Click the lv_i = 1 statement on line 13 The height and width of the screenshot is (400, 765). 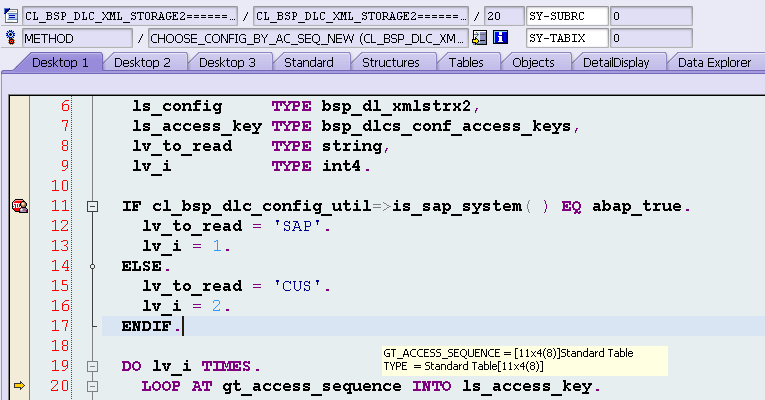point(186,246)
